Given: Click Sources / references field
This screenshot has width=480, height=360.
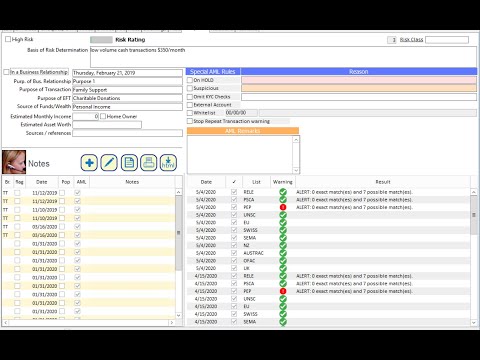Looking at the screenshot, I should (x=127, y=133).
